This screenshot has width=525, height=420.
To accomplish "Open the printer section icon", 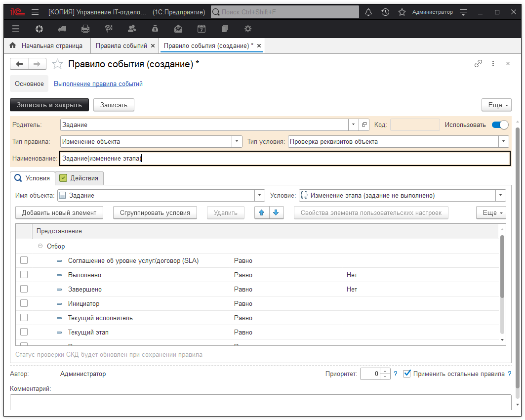I will pos(85,29).
